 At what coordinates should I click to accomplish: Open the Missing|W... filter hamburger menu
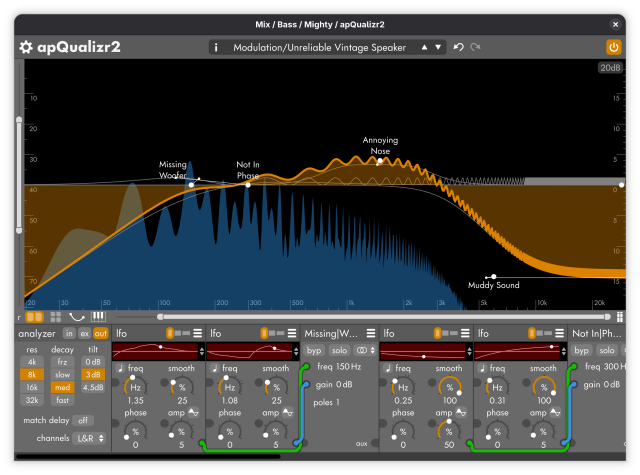click(371, 333)
